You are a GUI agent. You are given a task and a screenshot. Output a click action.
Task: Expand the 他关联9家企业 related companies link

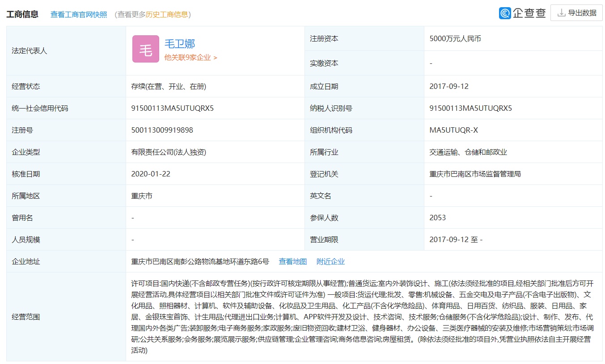[190, 58]
